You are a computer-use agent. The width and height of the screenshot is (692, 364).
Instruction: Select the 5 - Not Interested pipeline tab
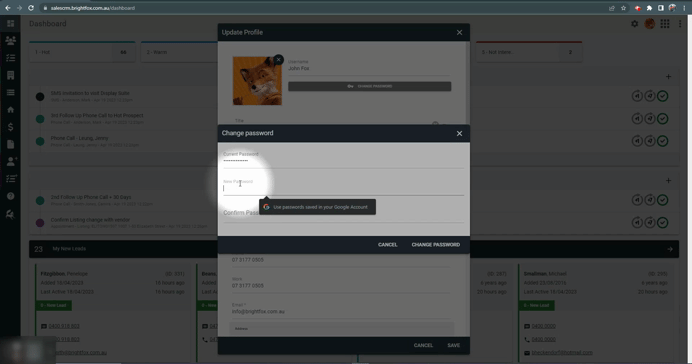[529, 52]
